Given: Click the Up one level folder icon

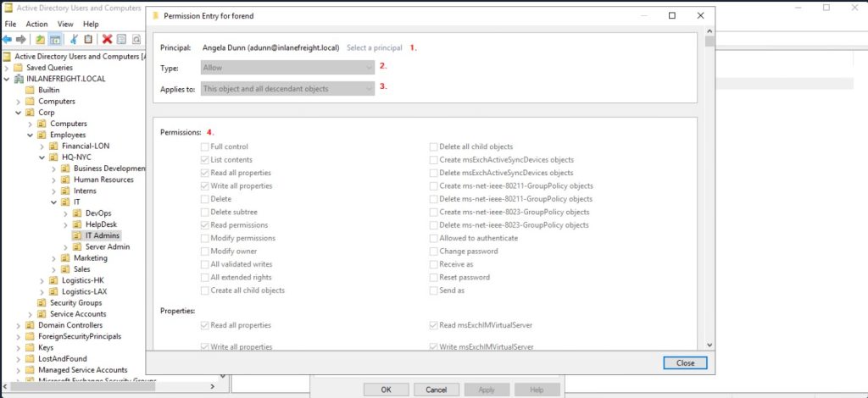Looking at the screenshot, I should (40, 39).
